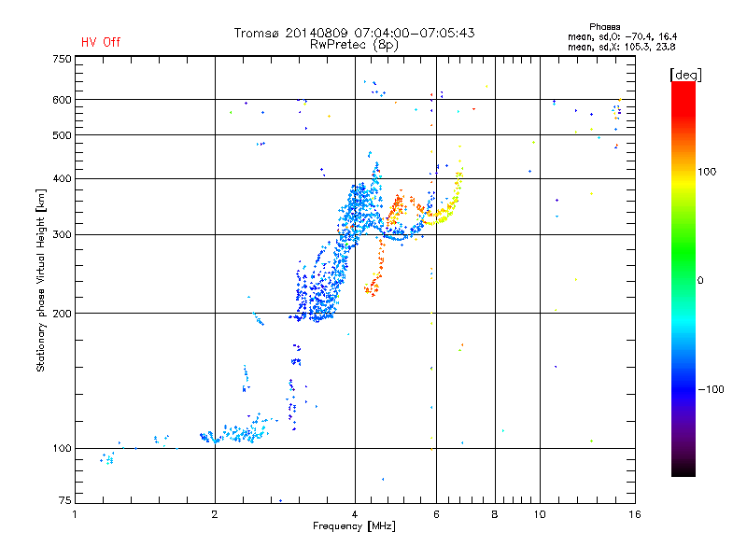
Task: Click the '600' y-axis label
Action: click(62, 100)
